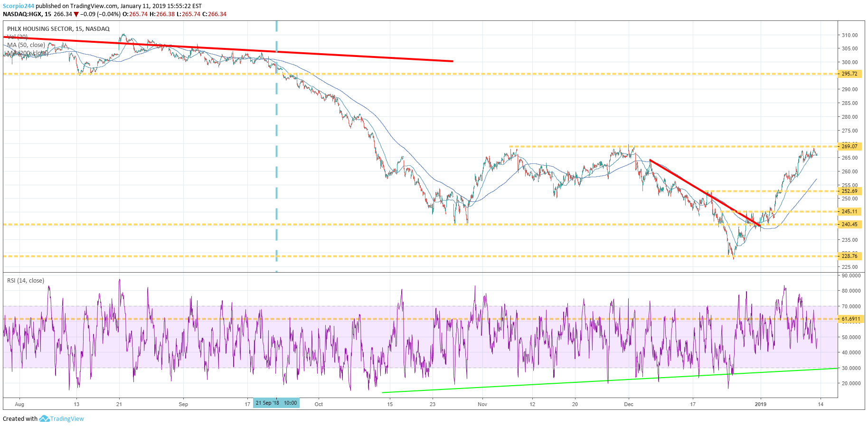Click the RSI (14, close) pane label

26,281
